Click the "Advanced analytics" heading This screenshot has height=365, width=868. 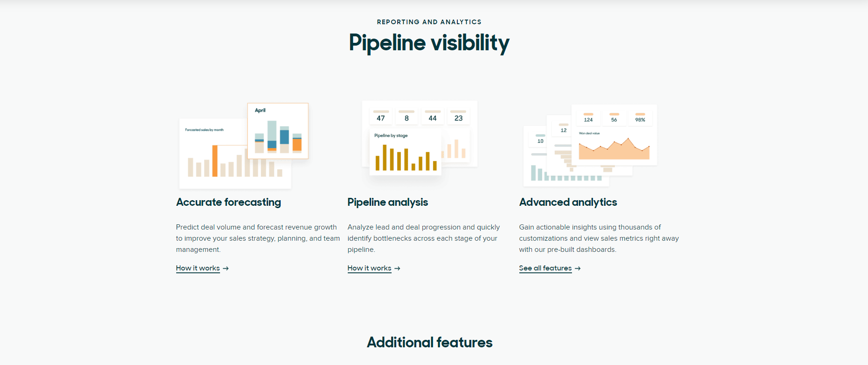point(568,202)
